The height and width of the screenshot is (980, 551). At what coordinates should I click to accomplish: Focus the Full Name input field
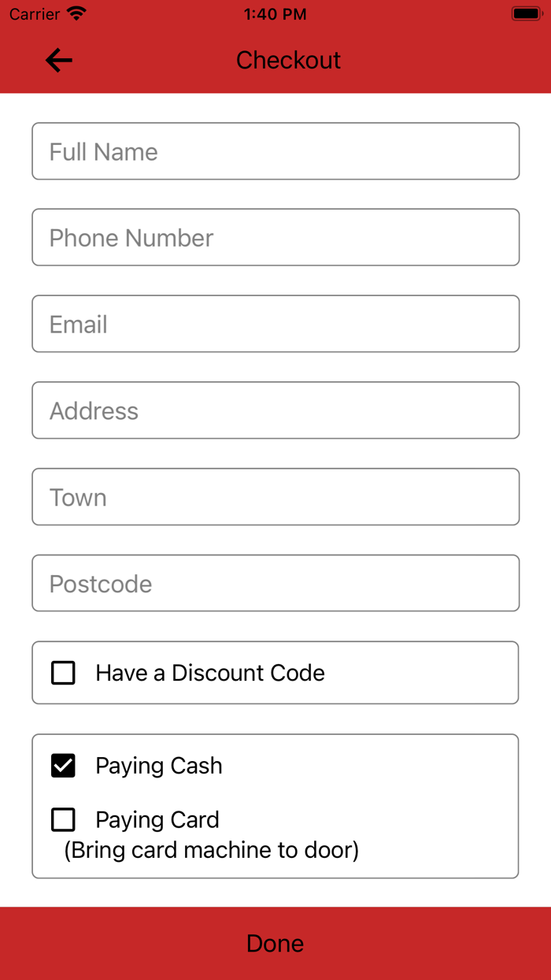pos(275,151)
